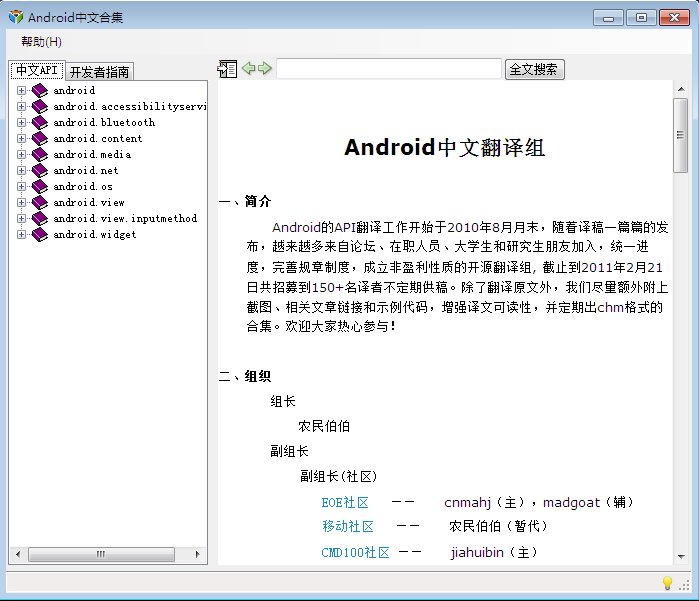Select the android.accessibilityservice tree label
Viewport: 699px width, 601px height.
pyautogui.click(x=129, y=107)
